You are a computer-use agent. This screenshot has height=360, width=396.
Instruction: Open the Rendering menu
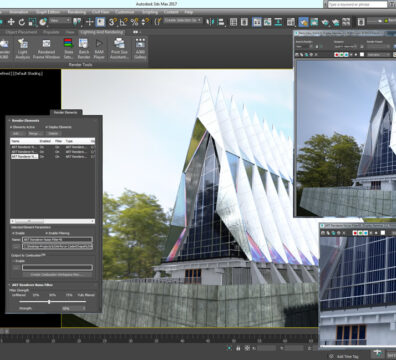[77, 12]
